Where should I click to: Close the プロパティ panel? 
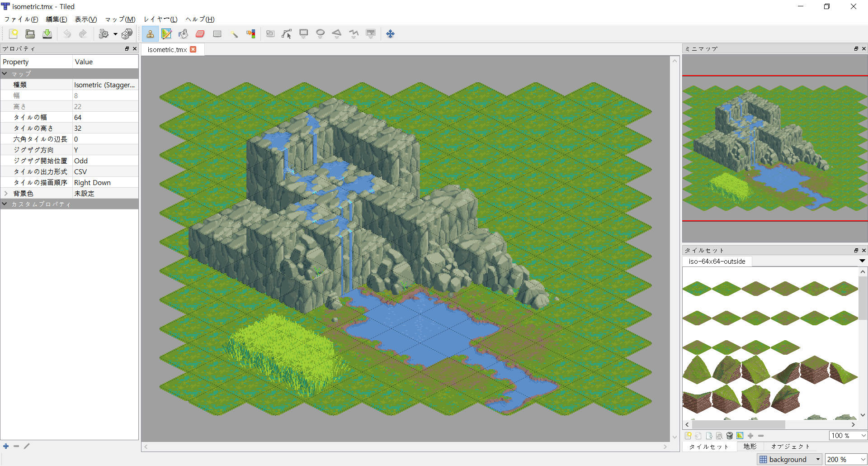134,48
